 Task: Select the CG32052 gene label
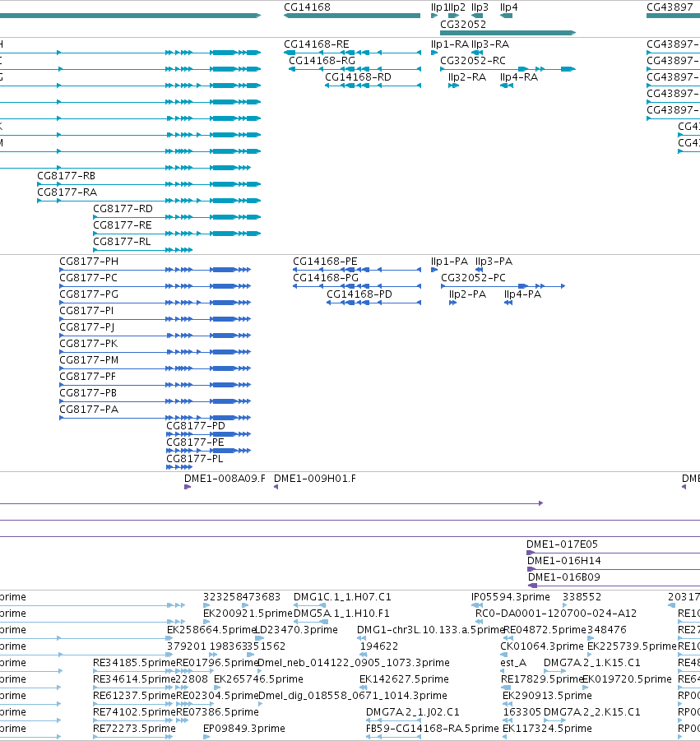[463, 24]
